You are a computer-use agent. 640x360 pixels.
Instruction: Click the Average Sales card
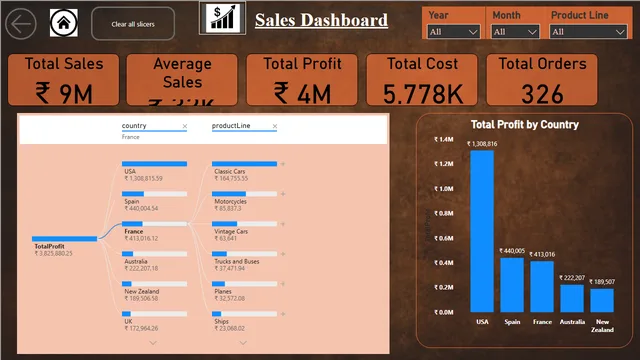tap(182, 80)
